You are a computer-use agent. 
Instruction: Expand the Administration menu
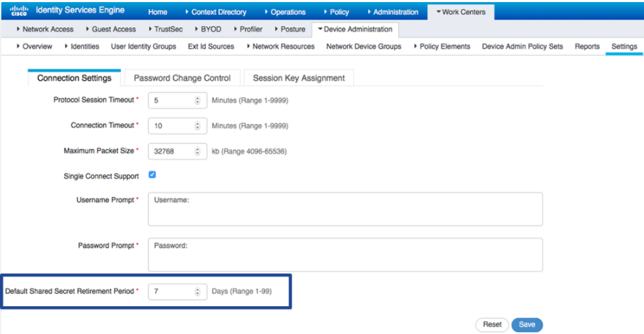tap(393, 12)
